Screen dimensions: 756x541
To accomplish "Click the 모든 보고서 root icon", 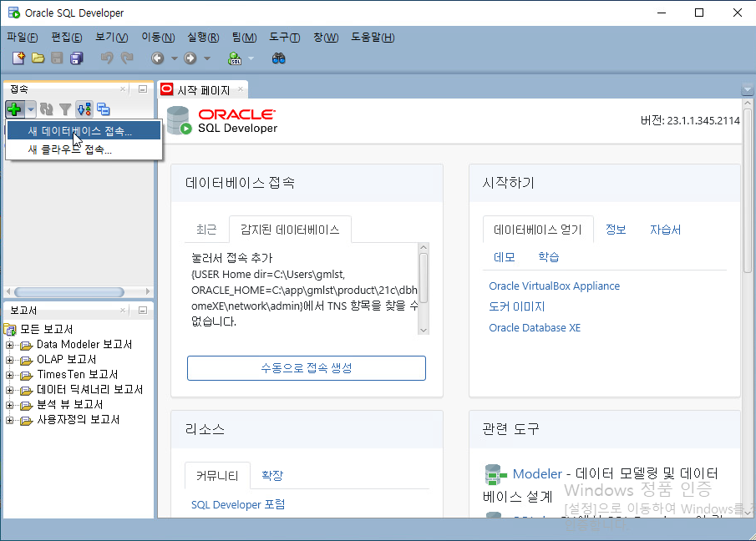I will pyautogui.click(x=10, y=330).
